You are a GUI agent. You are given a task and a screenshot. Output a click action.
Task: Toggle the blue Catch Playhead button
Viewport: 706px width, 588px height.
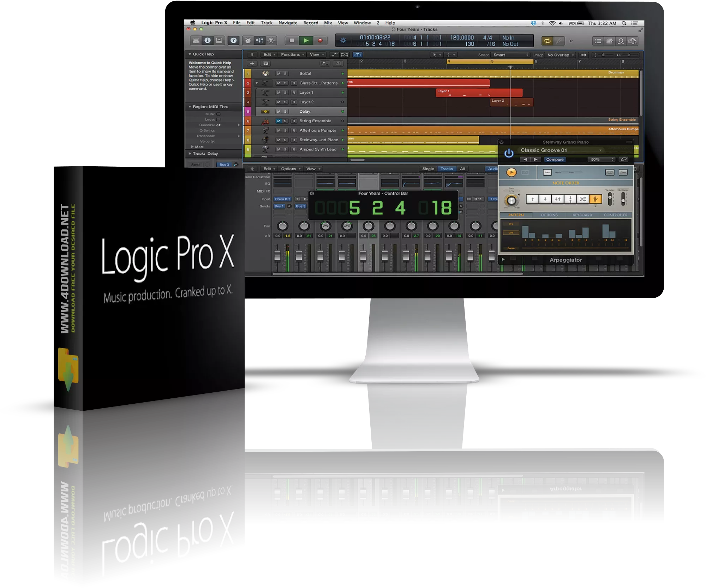coord(358,55)
